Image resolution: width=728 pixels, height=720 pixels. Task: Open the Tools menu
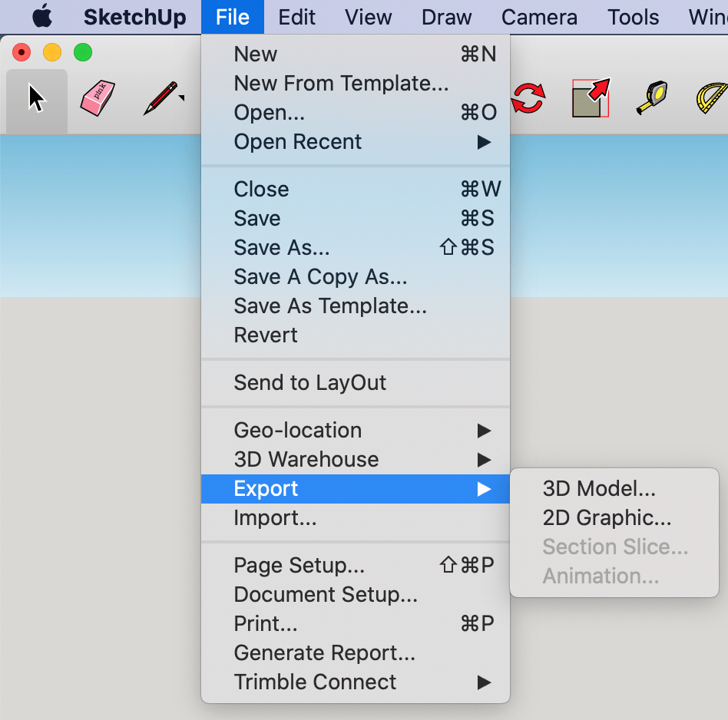click(634, 17)
